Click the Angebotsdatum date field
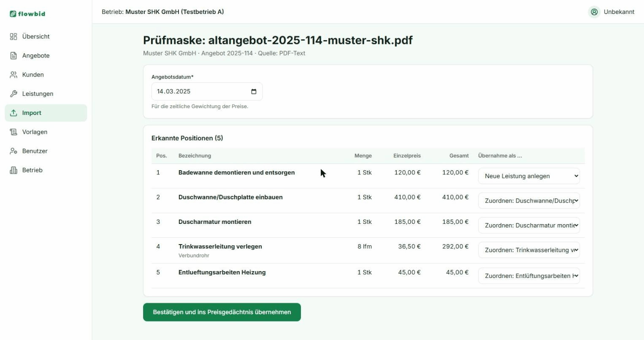 (207, 92)
